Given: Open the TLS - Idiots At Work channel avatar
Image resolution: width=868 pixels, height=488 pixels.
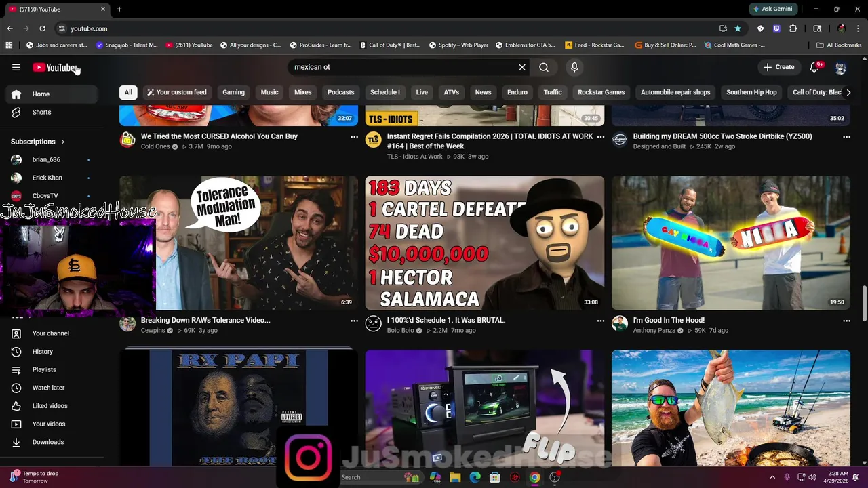Looking at the screenshot, I should (373, 140).
